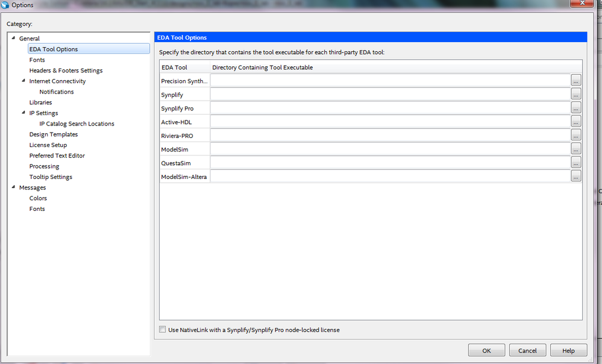The width and height of the screenshot is (602, 364).
Task: Open Colors under Messages
Action: point(38,198)
